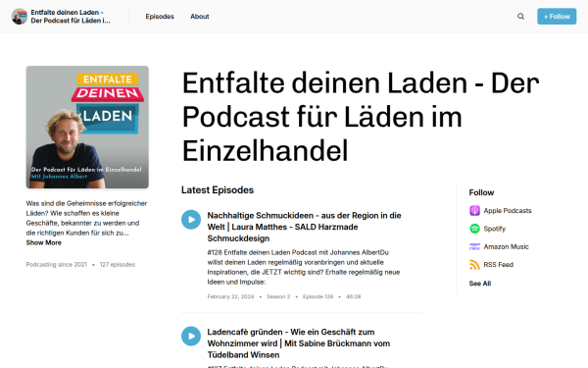Click the RSS Feed icon
The width and height of the screenshot is (588, 368).
point(474,265)
